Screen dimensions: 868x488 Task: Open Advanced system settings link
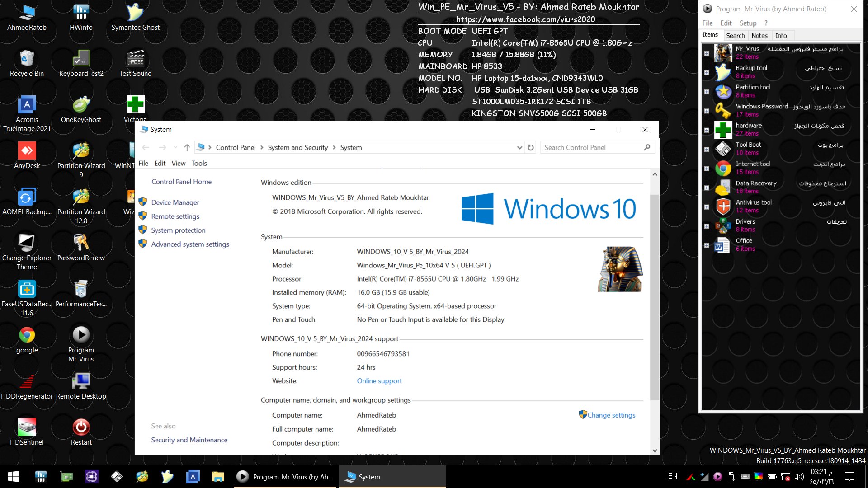(190, 244)
